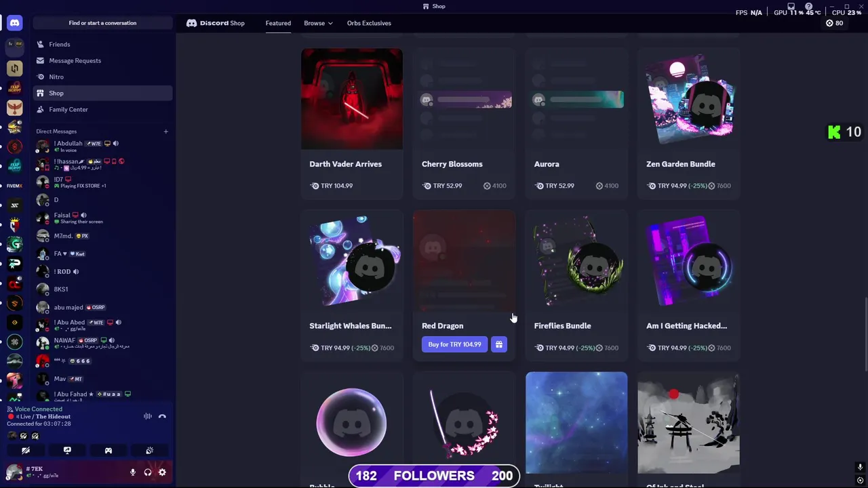Open noise suppression waveform icon
The width and height of the screenshot is (868, 488).
point(148,416)
